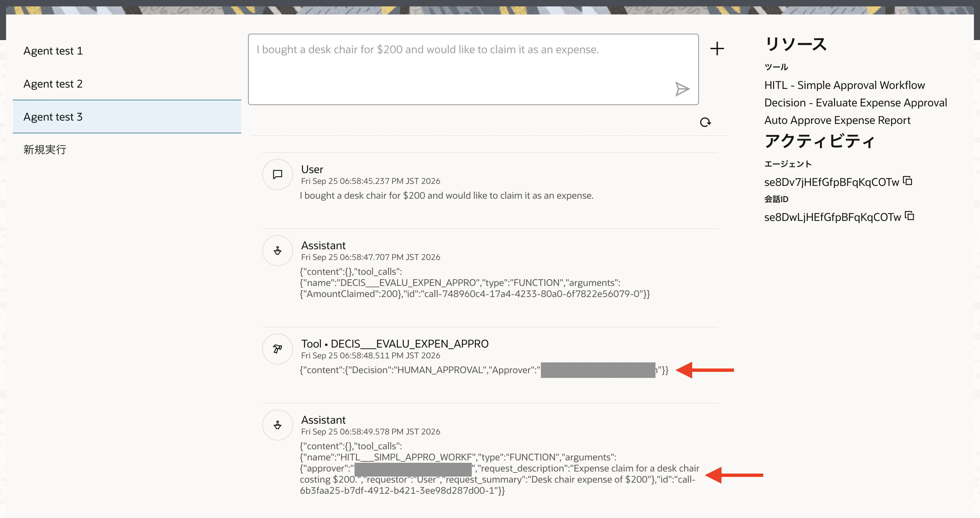Open HITL - Simple Approval Workflow tool
Image resolution: width=980 pixels, height=518 pixels.
pyautogui.click(x=845, y=85)
